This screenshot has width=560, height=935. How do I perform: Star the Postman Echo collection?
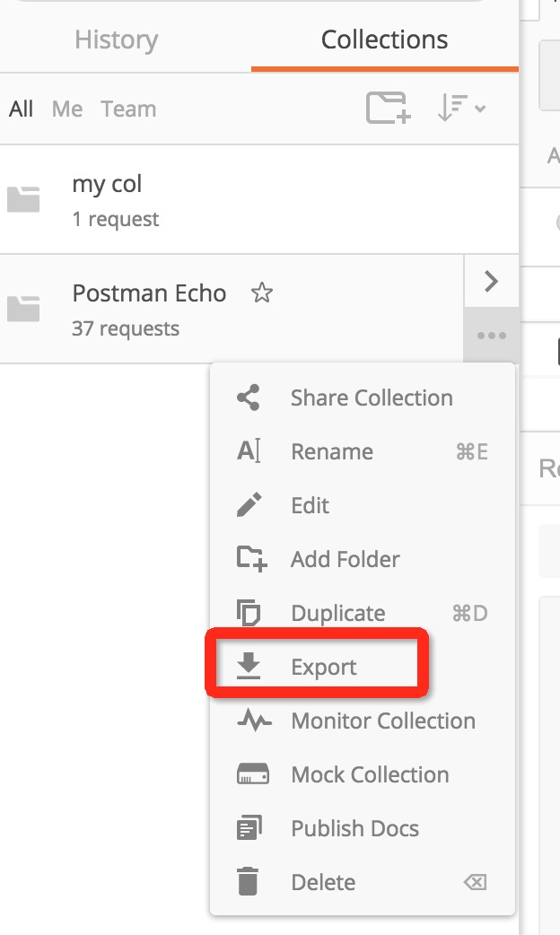click(261, 293)
